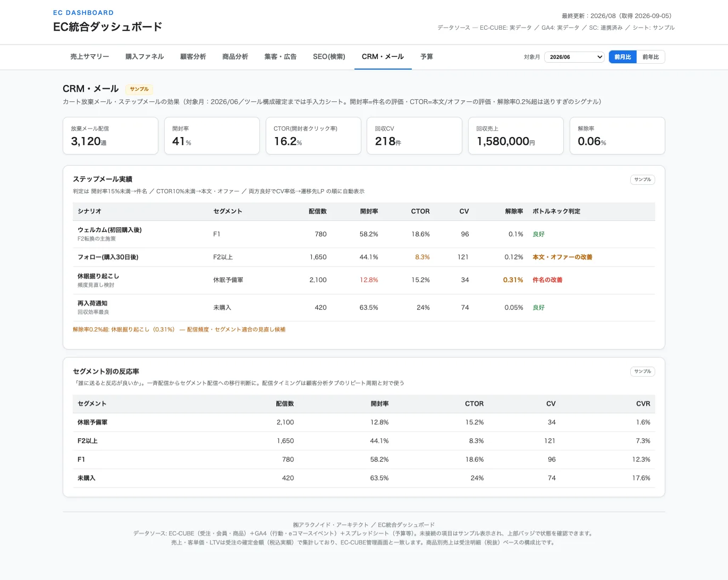Click the セグメント header in segment table

[x=92, y=404]
